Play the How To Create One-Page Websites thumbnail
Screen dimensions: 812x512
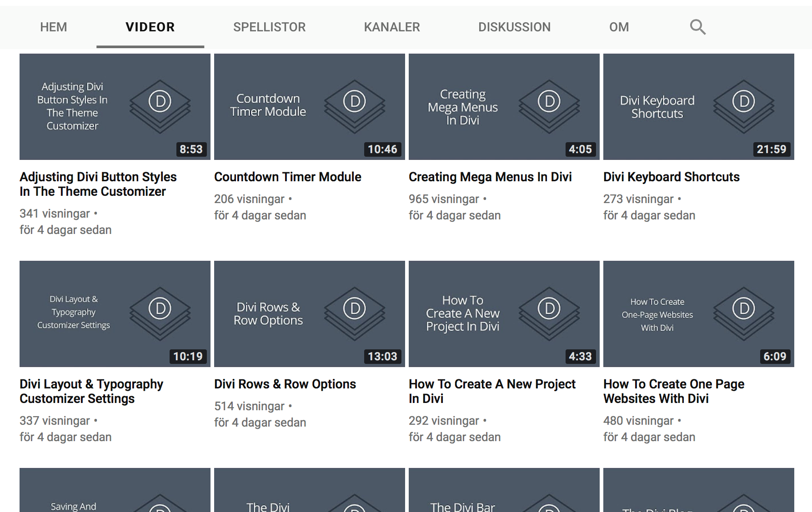(x=699, y=314)
